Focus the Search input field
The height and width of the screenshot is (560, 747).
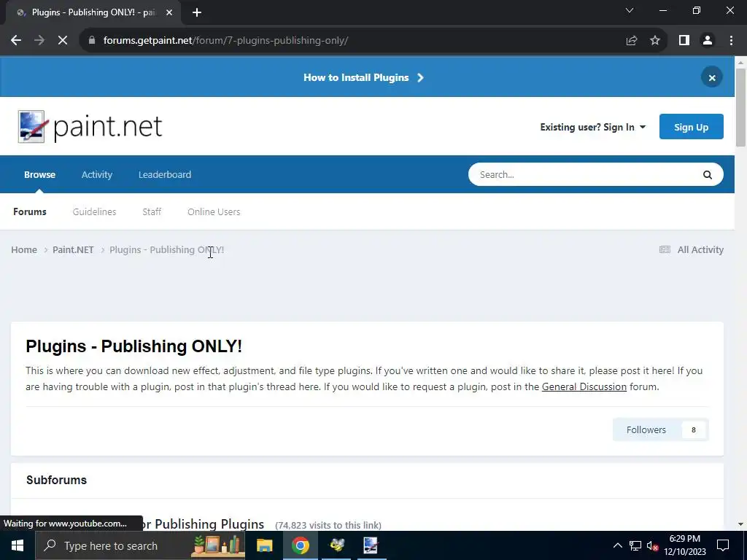pos(586,175)
